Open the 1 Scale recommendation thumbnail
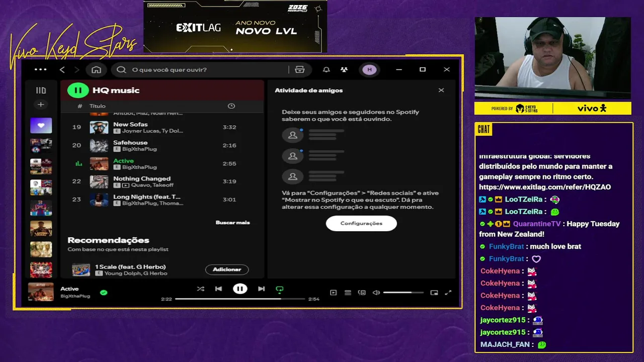The height and width of the screenshot is (362, 644). click(81, 269)
